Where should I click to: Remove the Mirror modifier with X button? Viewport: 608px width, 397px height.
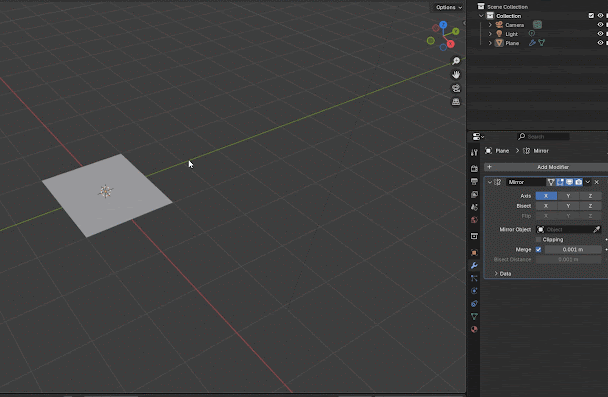(597, 182)
